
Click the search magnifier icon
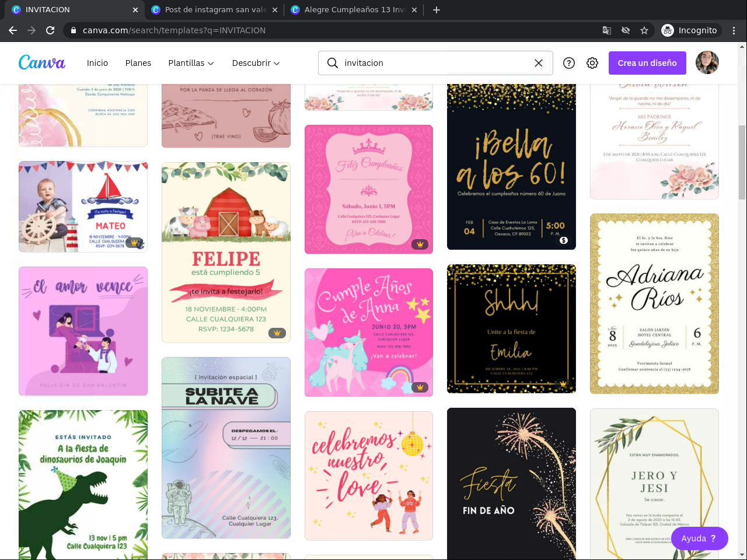coord(333,63)
